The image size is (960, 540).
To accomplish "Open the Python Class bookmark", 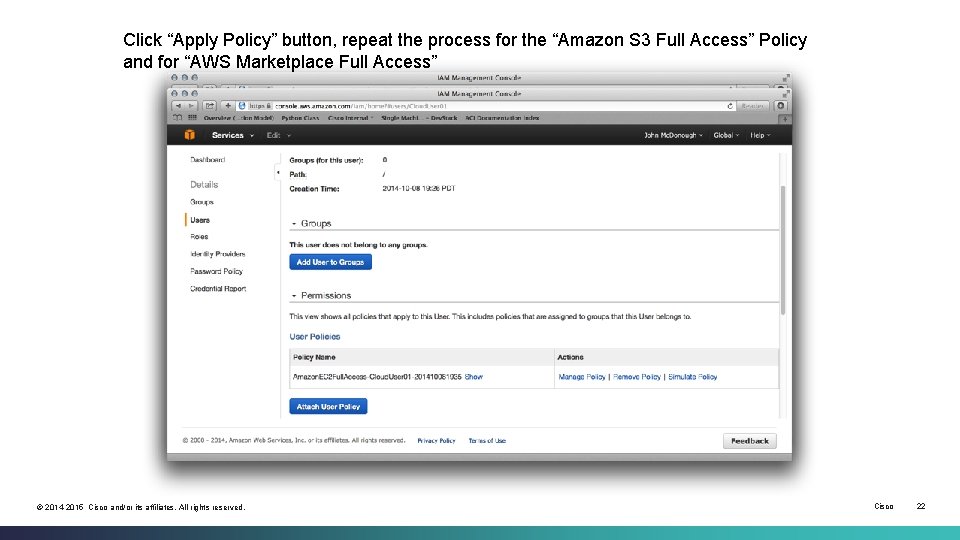I will (300, 118).
